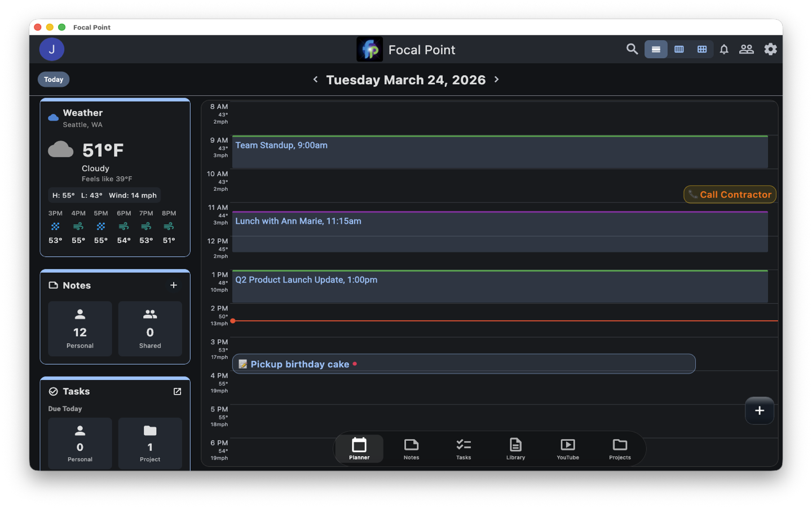Click the floating add event button
The image size is (812, 508).
click(759, 411)
